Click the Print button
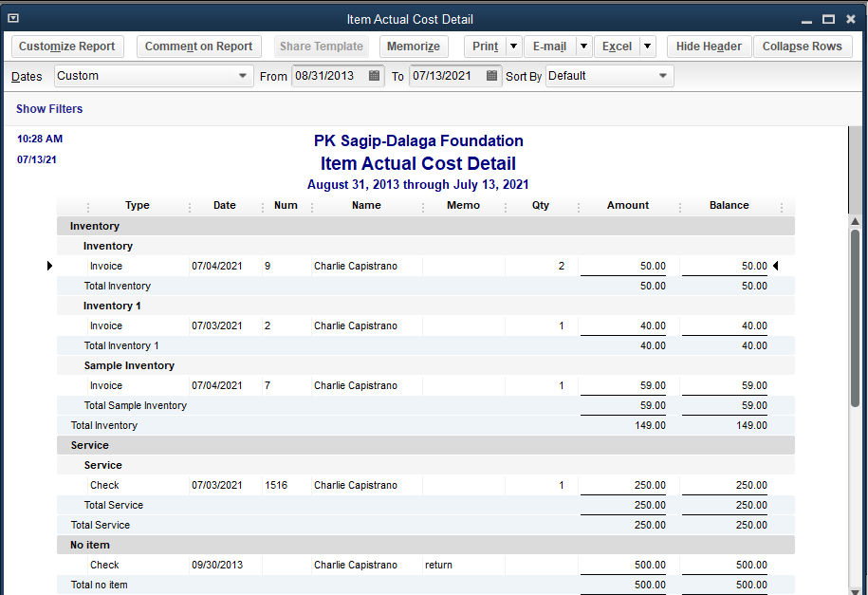The image size is (868, 595). [486, 46]
